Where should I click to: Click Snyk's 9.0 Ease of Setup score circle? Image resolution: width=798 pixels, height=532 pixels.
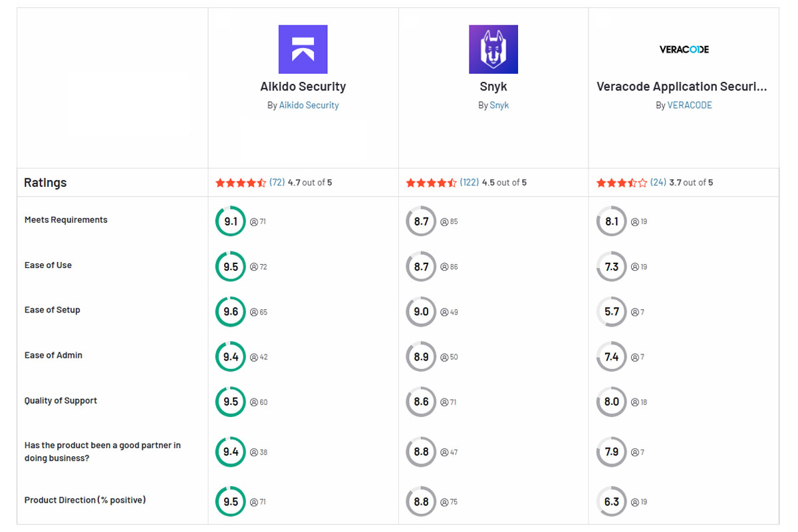point(422,312)
